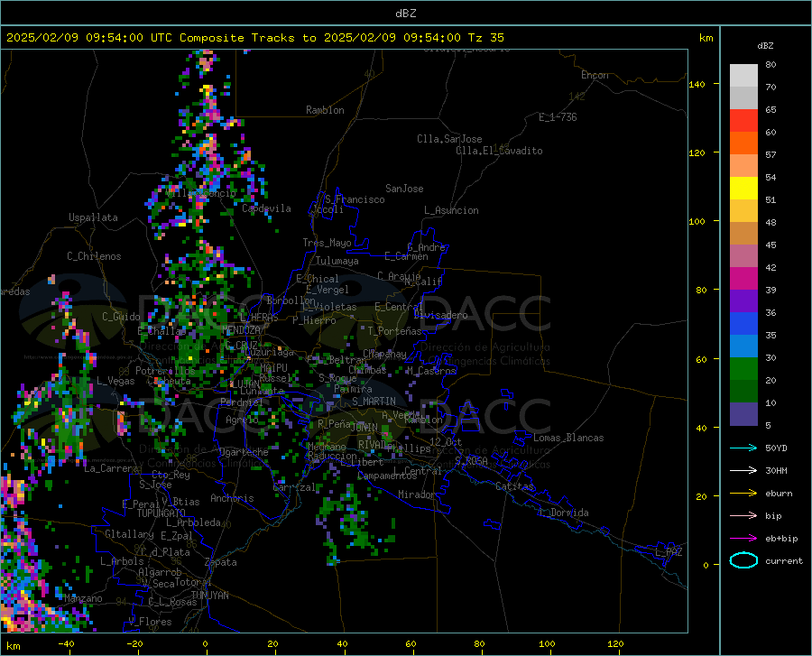This screenshot has height=656, width=812.
Task: Pick the bright yellow 54-51 dBZ swatch
Action: point(743,189)
